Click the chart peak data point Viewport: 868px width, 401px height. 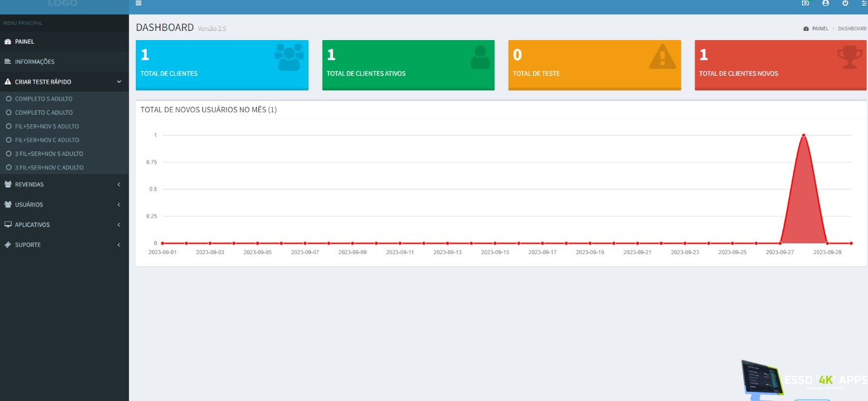coord(803,135)
